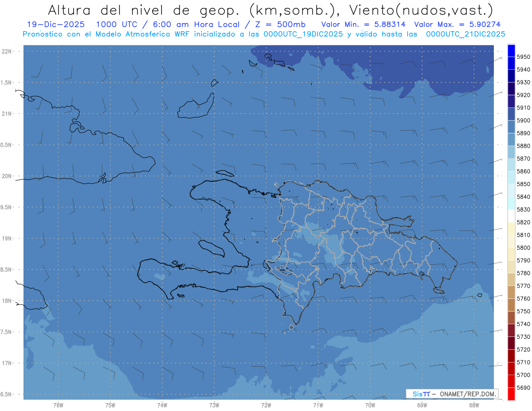Click the SisPi ONAMET/REP.DOM. logo box

452,394
